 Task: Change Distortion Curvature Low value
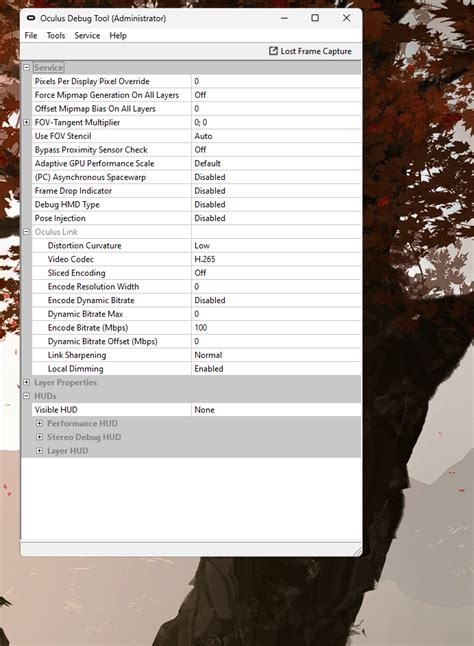coord(276,245)
